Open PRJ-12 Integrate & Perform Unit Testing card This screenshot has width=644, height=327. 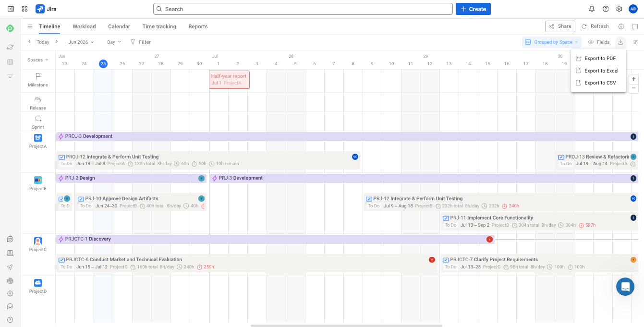[x=501, y=202]
